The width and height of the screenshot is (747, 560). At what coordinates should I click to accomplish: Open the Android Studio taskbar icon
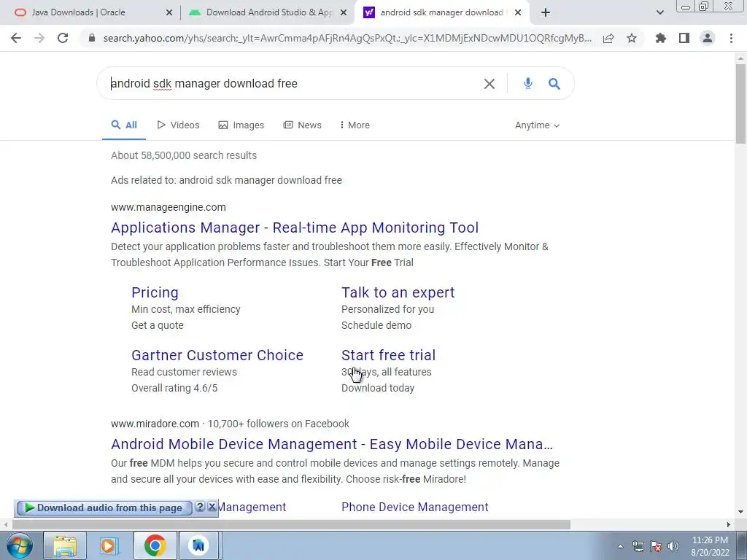199,545
